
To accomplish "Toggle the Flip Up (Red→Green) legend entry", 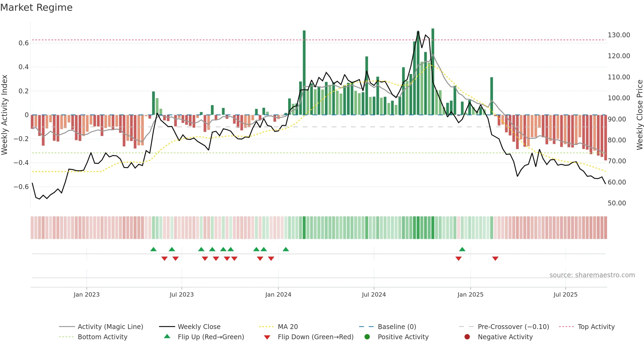I will coord(204,337).
